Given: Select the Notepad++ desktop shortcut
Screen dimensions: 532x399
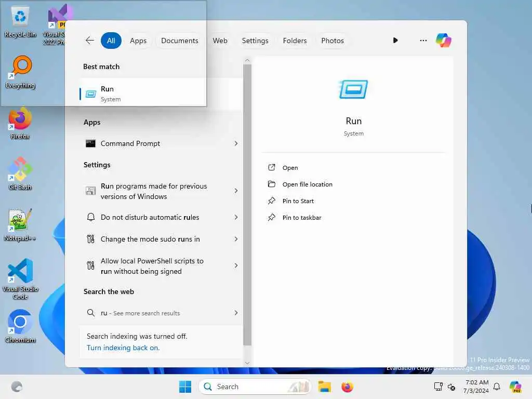Looking at the screenshot, I should [x=20, y=224].
